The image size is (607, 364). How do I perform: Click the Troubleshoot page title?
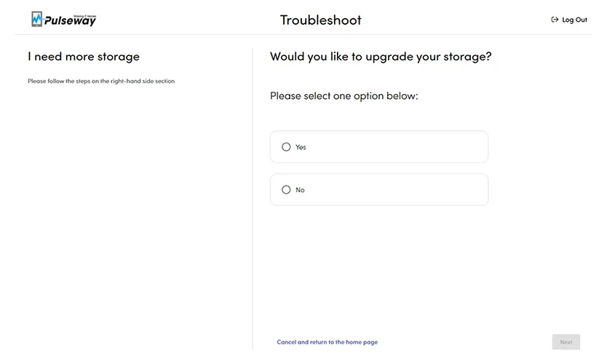pos(320,20)
